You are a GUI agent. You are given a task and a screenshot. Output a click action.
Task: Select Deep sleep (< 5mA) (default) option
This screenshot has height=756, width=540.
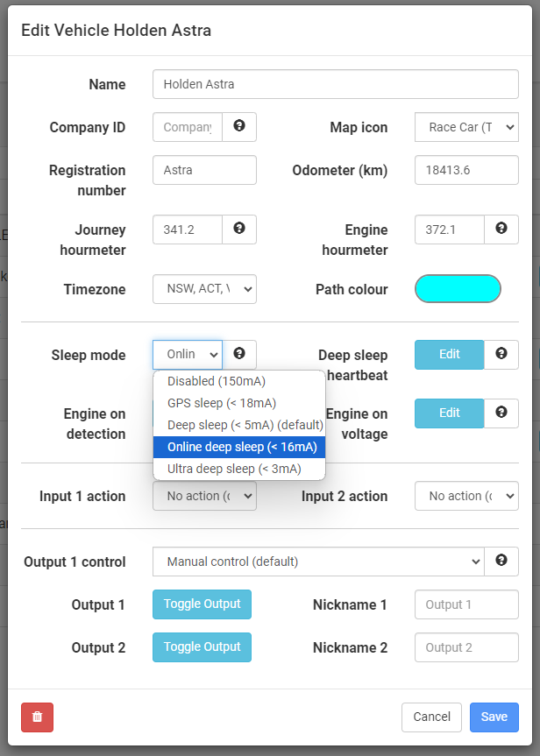click(239, 425)
